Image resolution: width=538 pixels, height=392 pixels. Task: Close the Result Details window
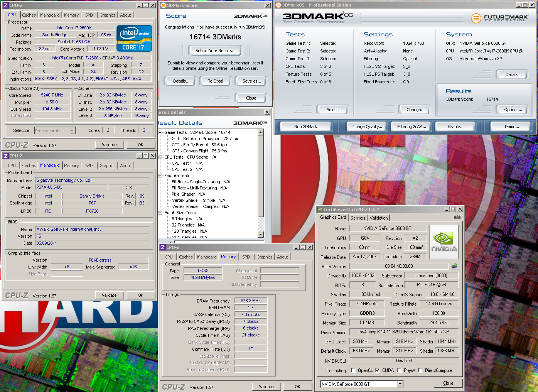click(x=267, y=112)
